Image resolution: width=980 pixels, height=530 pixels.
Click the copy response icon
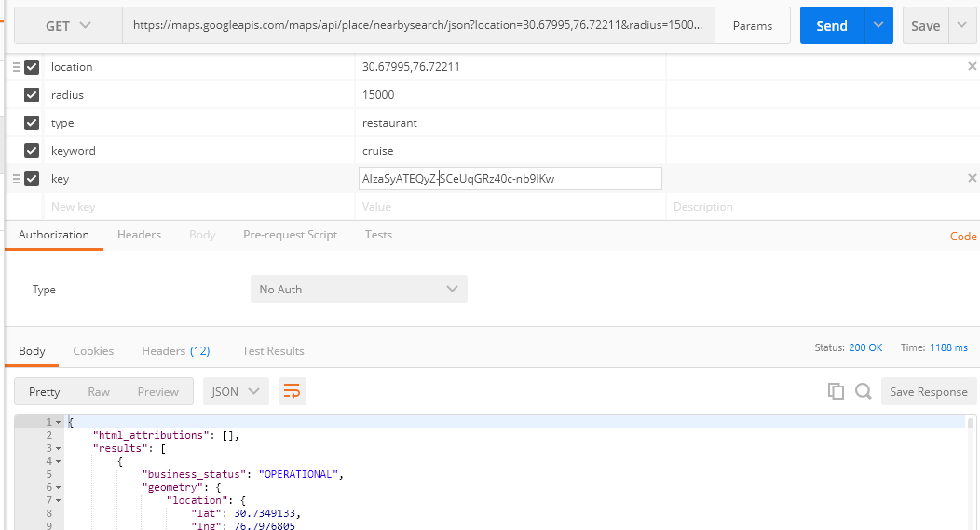click(x=836, y=391)
